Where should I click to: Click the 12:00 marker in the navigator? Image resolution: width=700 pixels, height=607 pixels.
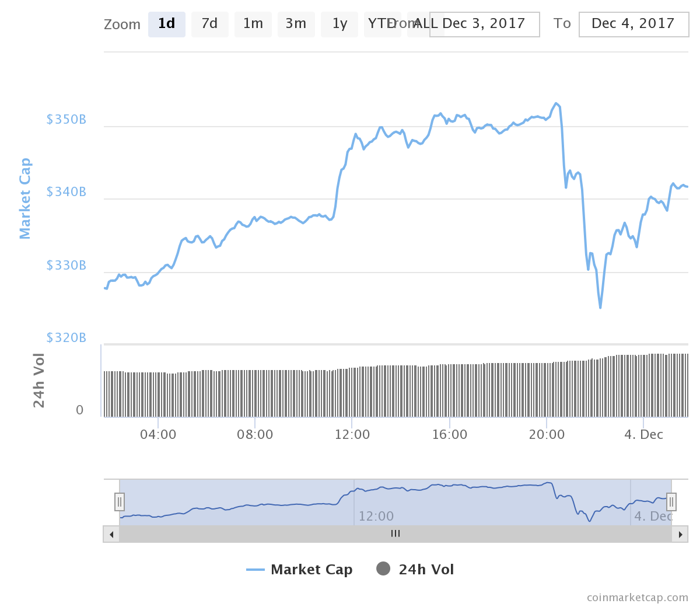[376, 516]
